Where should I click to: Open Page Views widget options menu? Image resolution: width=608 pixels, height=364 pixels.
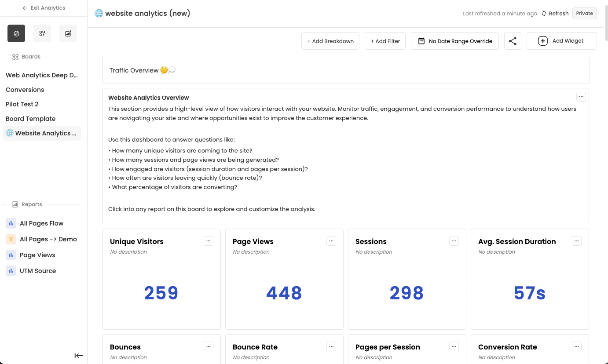coord(331,240)
